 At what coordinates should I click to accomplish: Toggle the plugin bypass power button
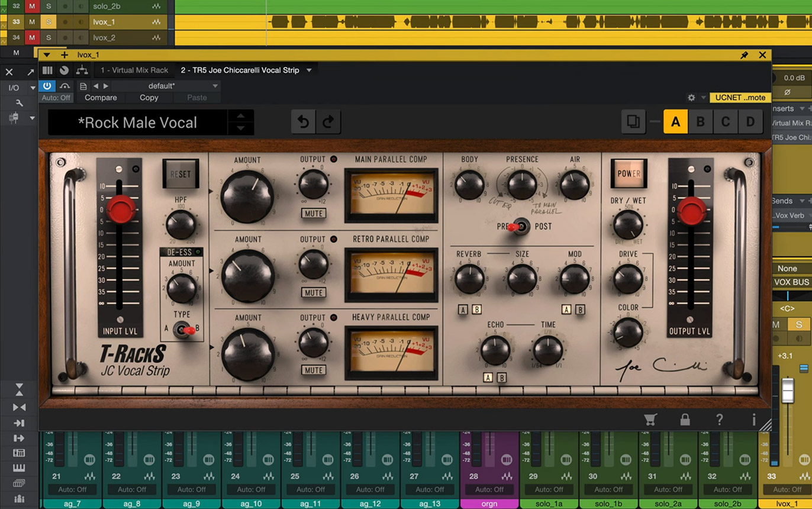click(47, 86)
